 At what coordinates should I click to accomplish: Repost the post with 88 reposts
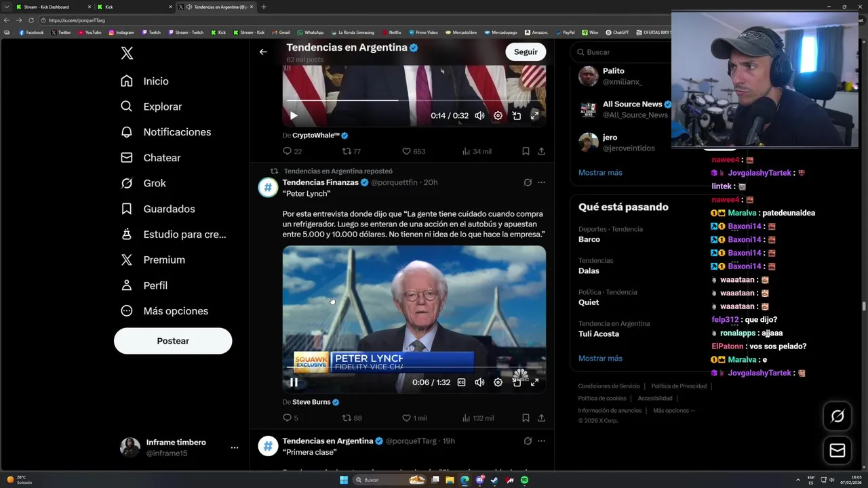coord(351,418)
